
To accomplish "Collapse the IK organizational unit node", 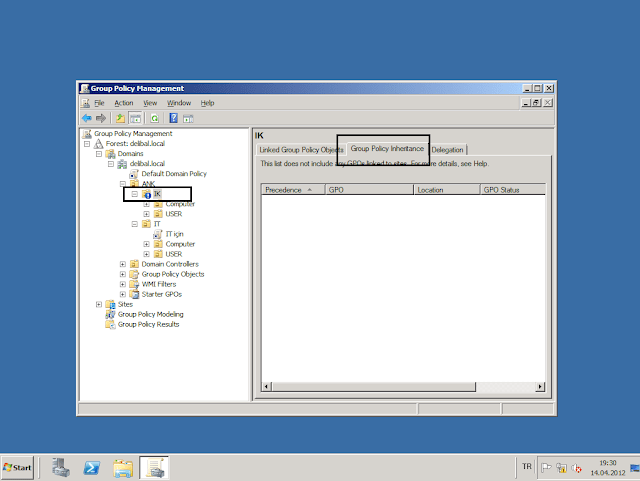I will [135, 194].
